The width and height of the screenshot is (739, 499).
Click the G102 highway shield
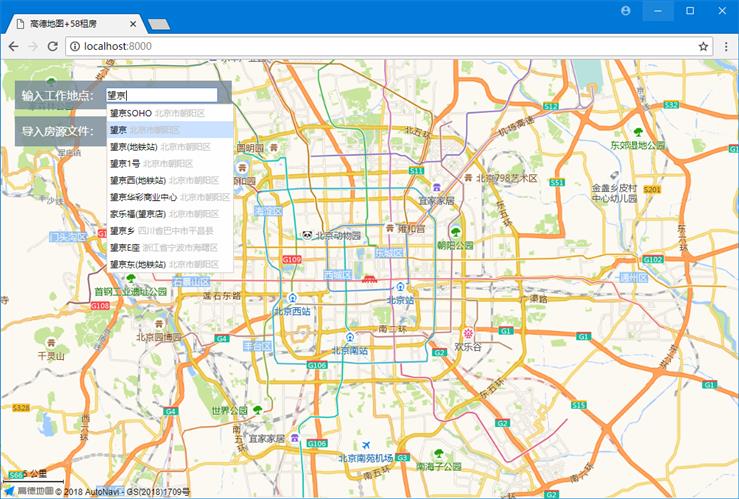[653, 260]
